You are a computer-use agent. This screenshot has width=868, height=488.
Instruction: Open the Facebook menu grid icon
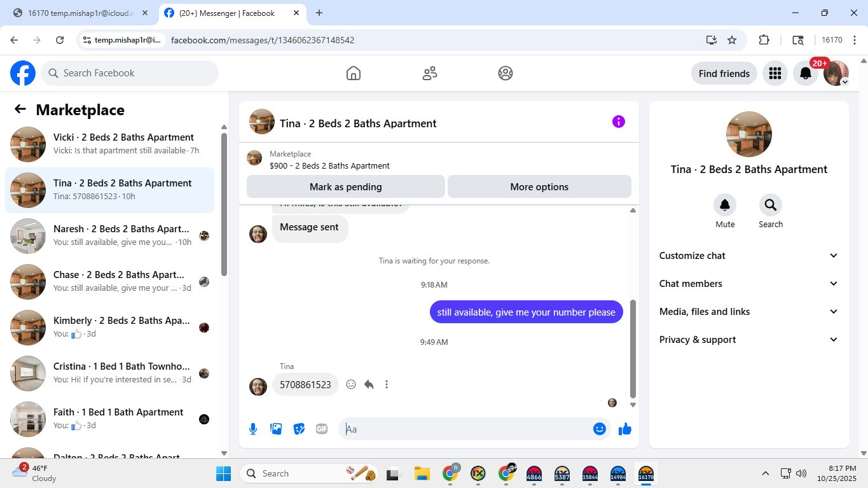pos(775,73)
